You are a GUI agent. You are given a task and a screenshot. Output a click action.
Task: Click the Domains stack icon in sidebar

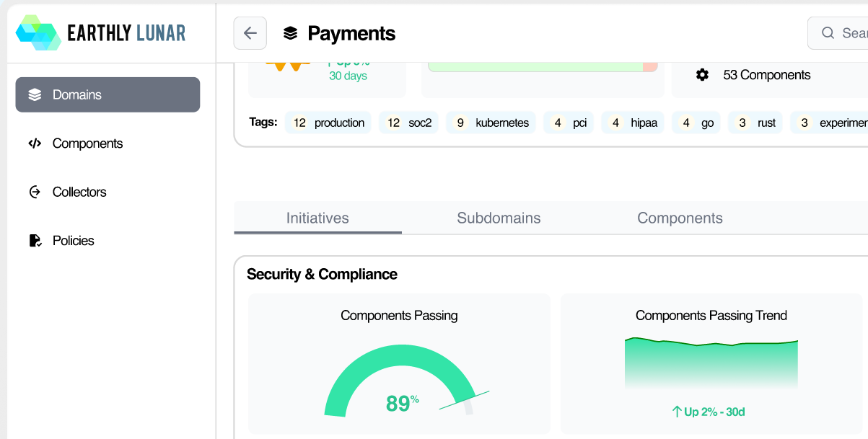35,94
